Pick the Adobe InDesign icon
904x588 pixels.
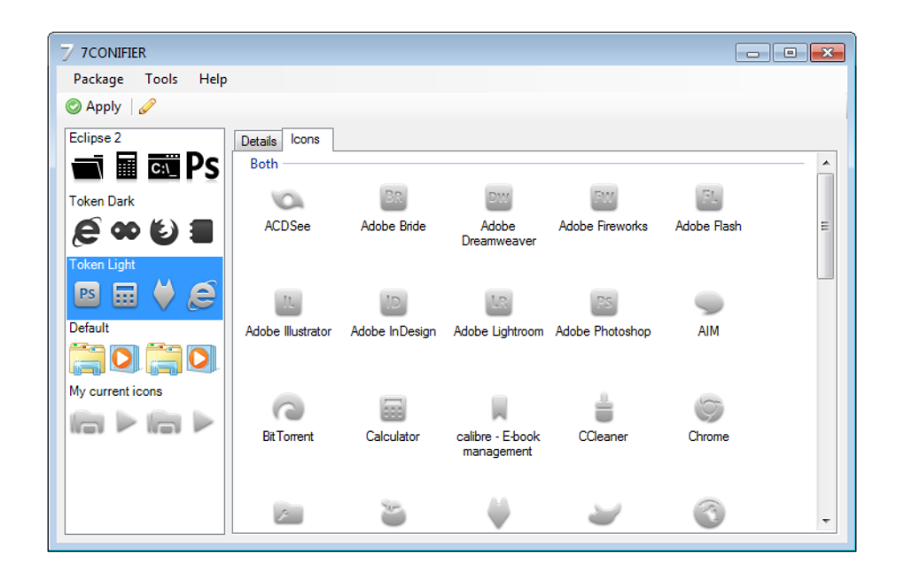click(x=394, y=303)
